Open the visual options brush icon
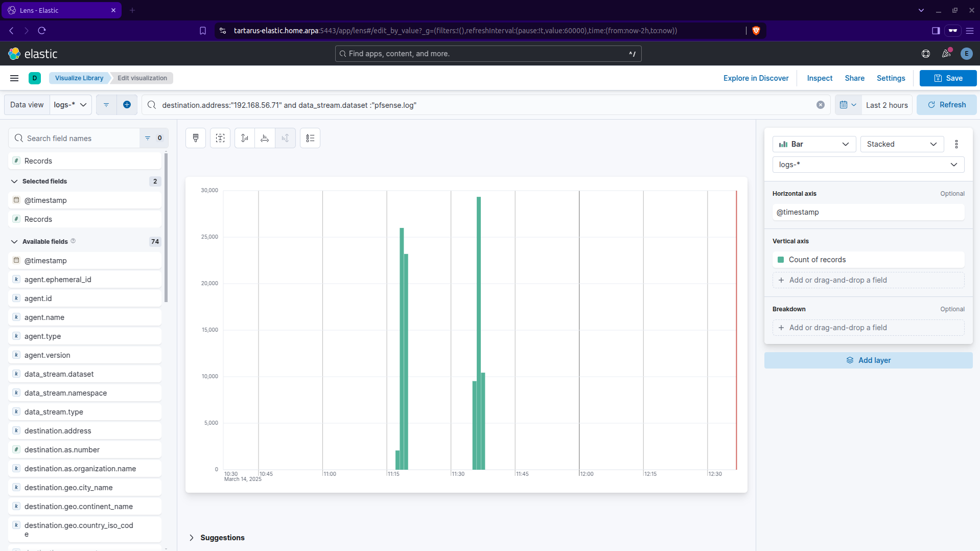 [196, 138]
